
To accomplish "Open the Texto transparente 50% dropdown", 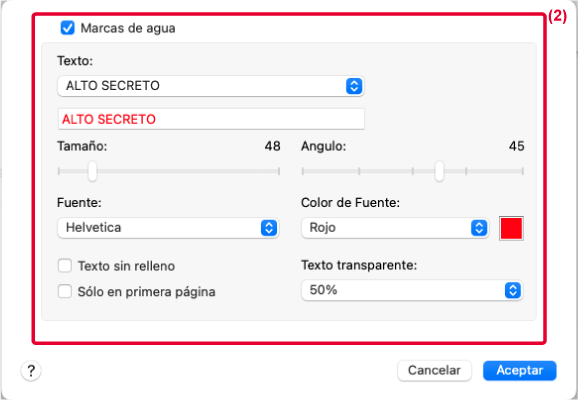I will tap(412, 290).
